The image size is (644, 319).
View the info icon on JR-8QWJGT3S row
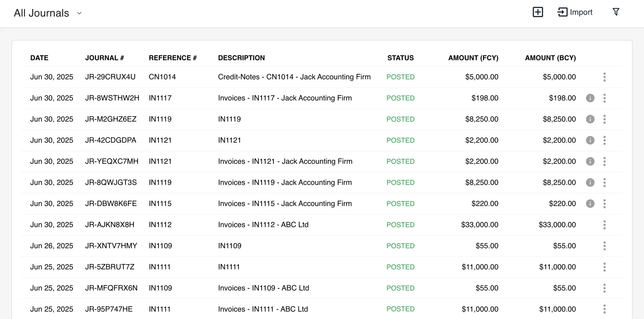click(591, 182)
